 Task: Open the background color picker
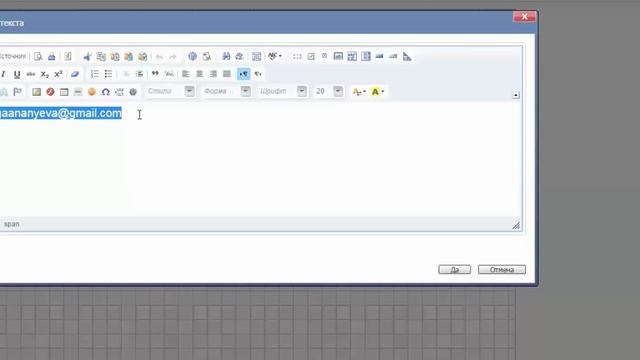pos(378,92)
